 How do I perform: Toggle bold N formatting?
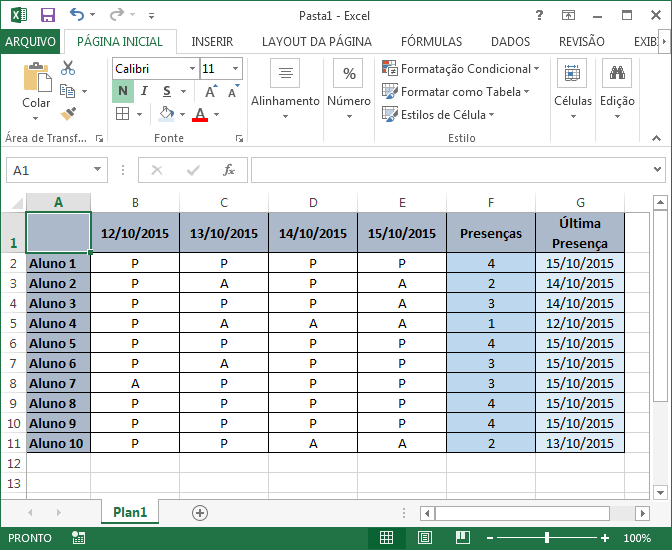click(123, 91)
